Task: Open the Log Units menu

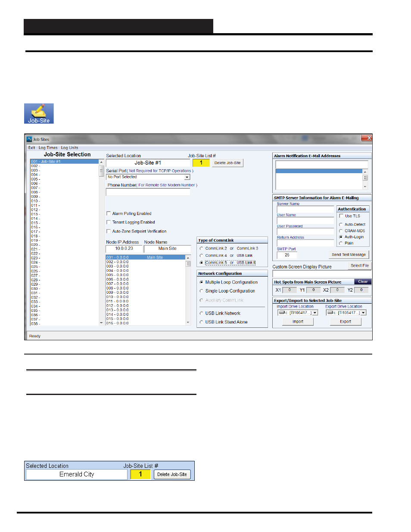Action: point(69,147)
